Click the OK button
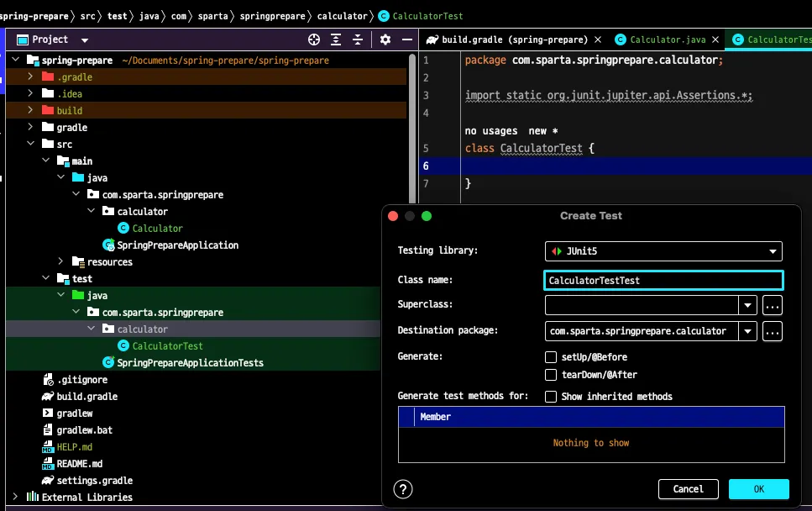The height and width of the screenshot is (511, 812). point(758,489)
